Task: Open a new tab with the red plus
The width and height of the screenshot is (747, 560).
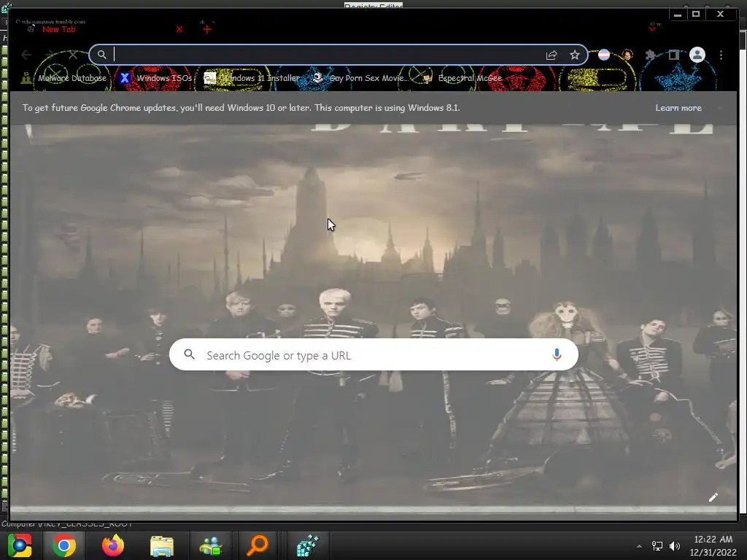Action: pyautogui.click(x=206, y=29)
